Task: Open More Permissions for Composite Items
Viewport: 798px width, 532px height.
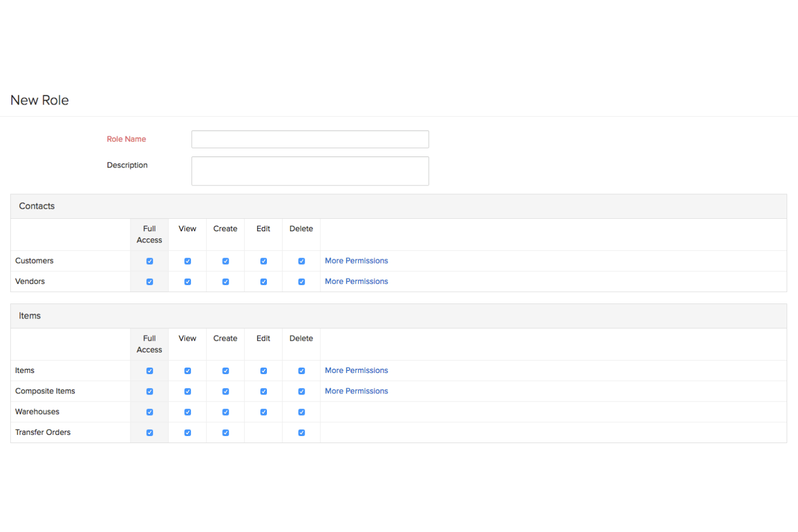Action: (356, 391)
